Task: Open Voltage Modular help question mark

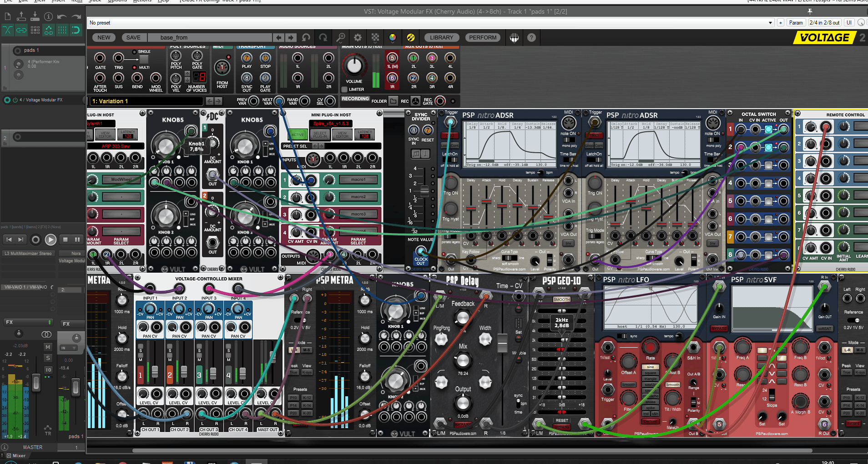Action: tap(531, 38)
